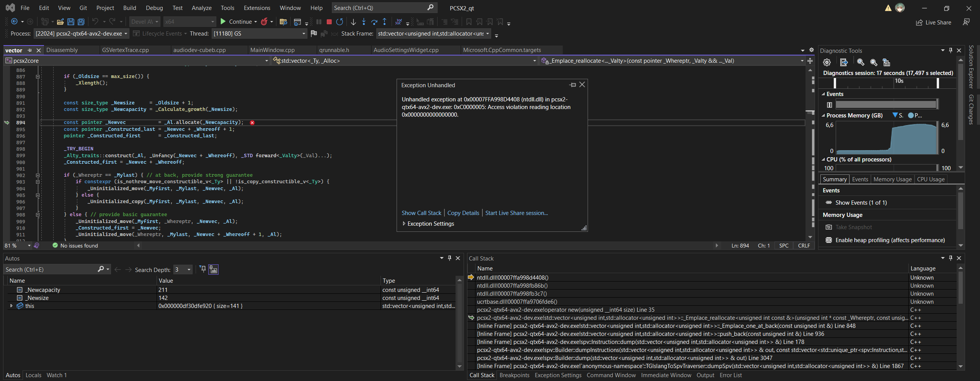Click the Diagnostic Tools settings gear icon

[826, 62]
